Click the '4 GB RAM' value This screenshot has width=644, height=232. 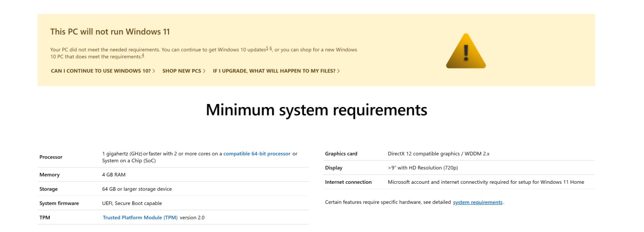tap(114, 175)
